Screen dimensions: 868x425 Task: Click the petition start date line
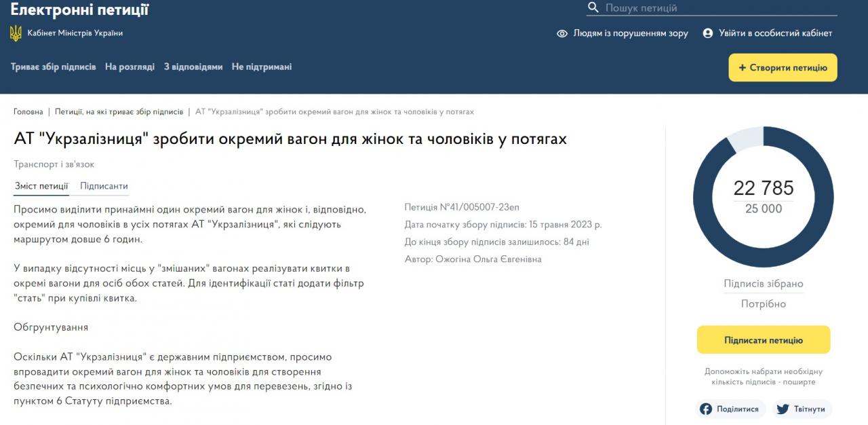503,224
